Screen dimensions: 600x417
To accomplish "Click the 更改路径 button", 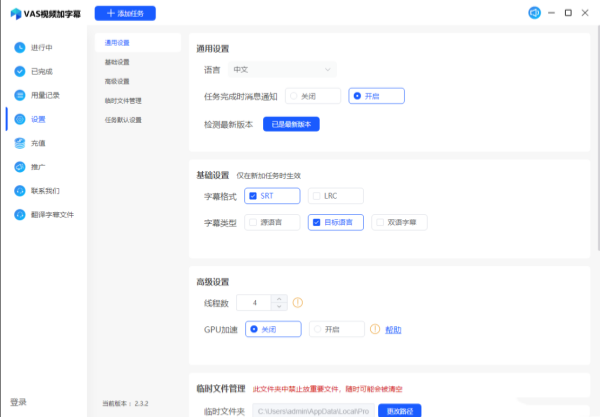I will (x=399, y=410).
